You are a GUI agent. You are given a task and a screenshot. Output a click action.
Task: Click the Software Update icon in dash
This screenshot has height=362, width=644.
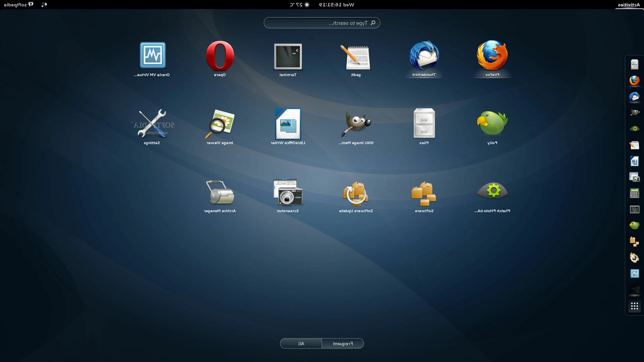tap(634, 258)
